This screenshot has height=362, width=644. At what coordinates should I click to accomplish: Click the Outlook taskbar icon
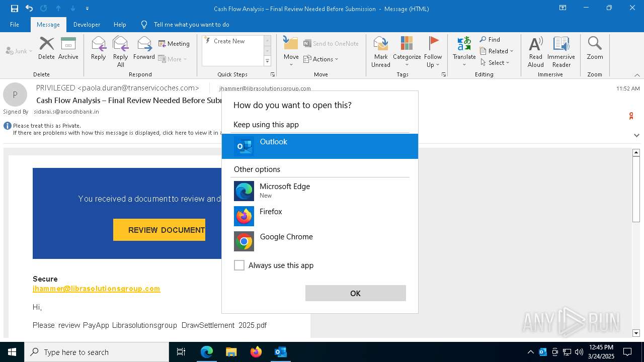[280, 352]
